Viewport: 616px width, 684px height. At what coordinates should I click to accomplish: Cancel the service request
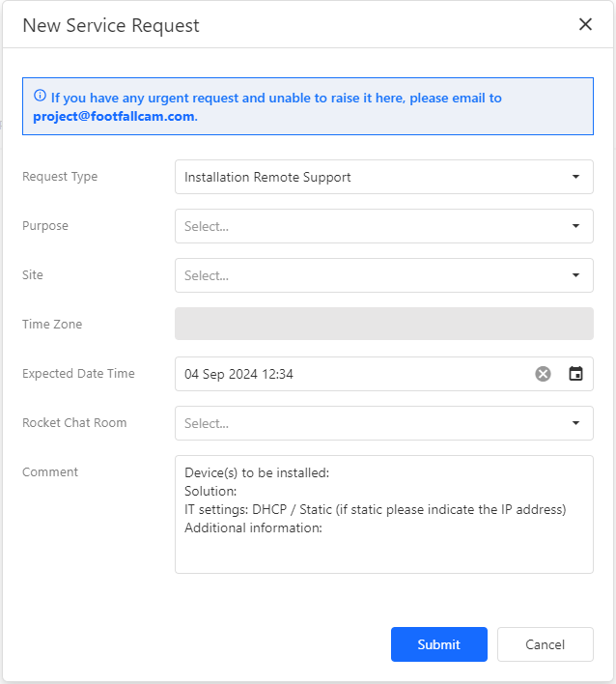tap(545, 644)
